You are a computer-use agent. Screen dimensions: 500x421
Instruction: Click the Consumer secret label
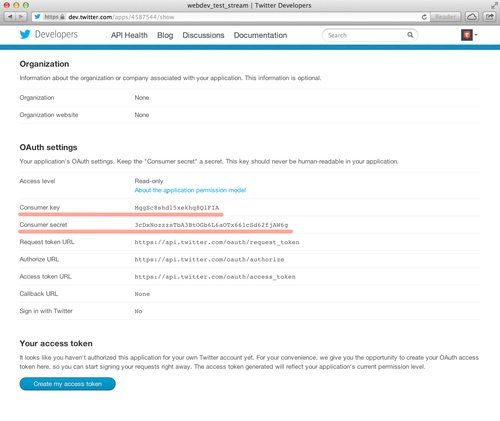(x=43, y=225)
